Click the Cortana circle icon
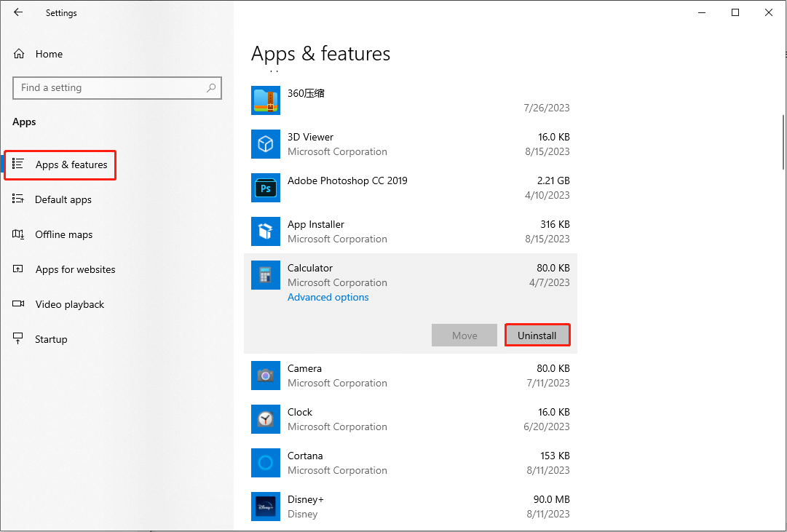The height and width of the screenshot is (532, 787). pyautogui.click(x=266, y=463)
